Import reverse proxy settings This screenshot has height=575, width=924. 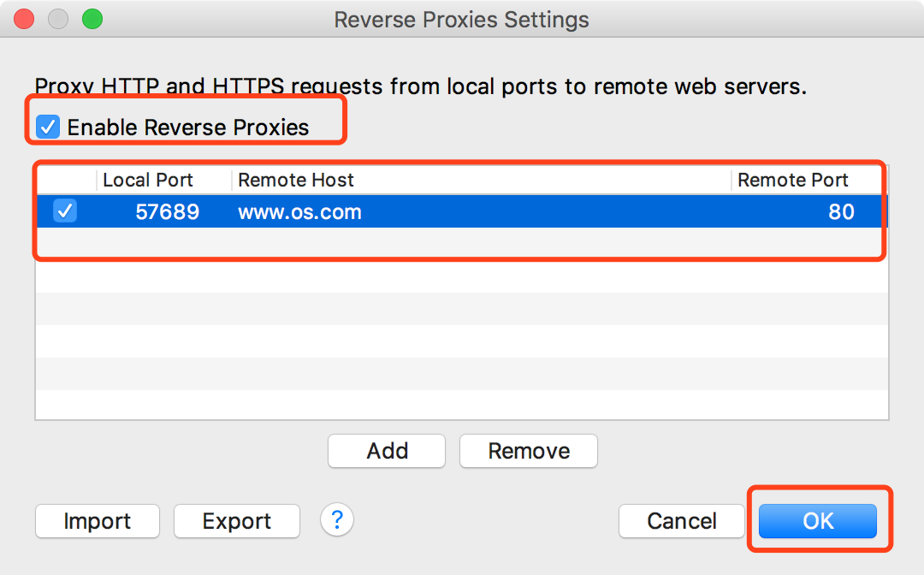point(98,521)
